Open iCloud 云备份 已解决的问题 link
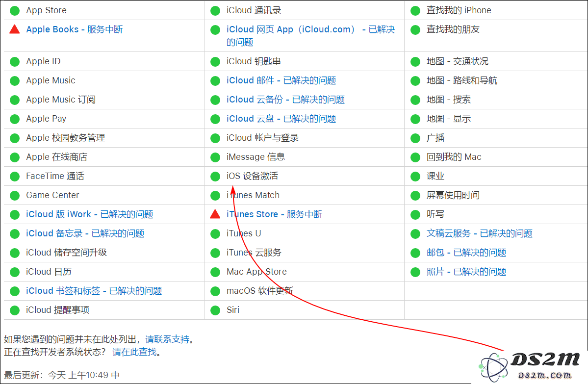The width and height of the screenshot is (588, 384). [x=286, y=100]
